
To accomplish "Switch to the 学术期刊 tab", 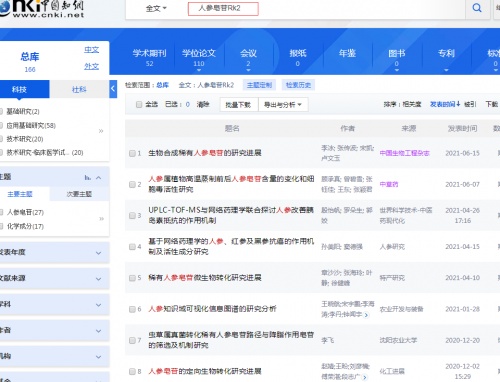I will point(149,57).
